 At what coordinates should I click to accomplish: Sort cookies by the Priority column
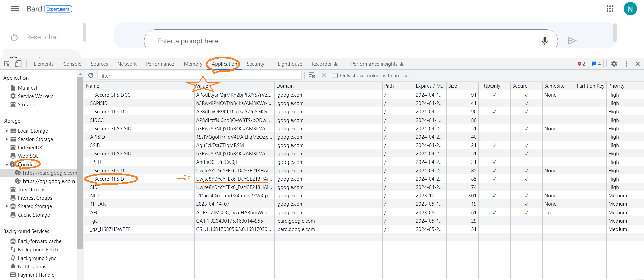[625, 86]
